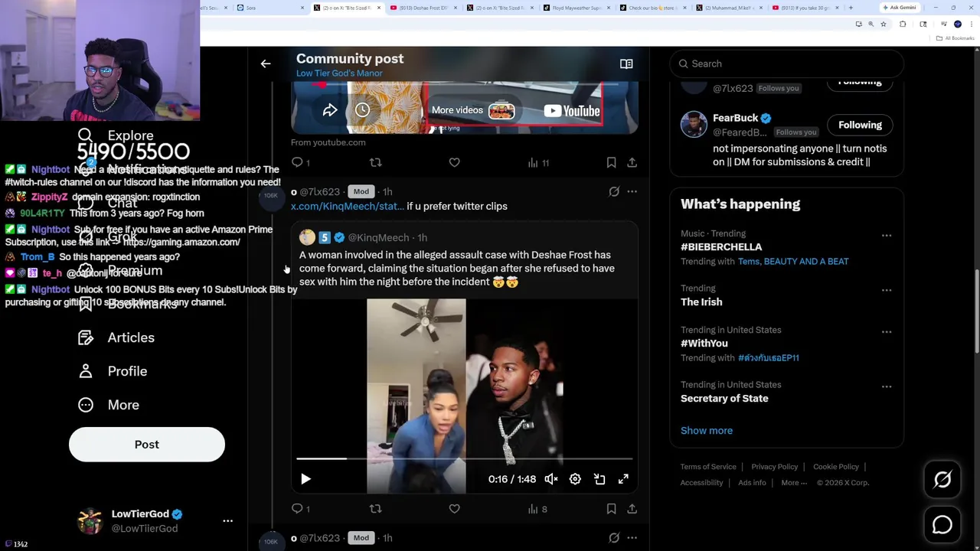This screenshot has height=551, width=980.
Task: Bookmark the KinqMeech clip post
Action: (611, 509)
